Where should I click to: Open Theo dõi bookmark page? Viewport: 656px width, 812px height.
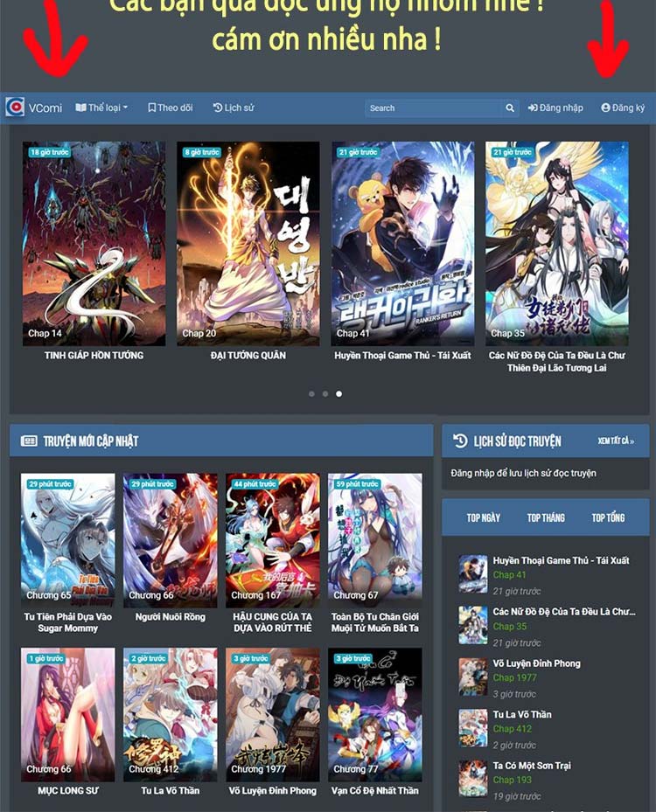(171, 108)
